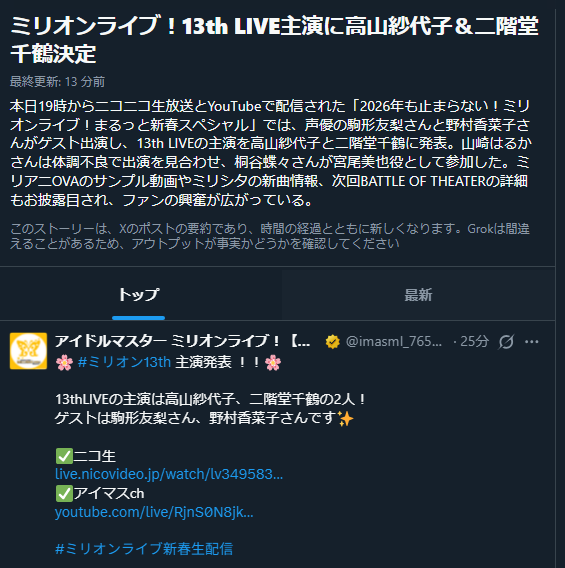Image resolution: width=565 pixels, height=568 pixels.
Task: Switch to the トップ tab
Action: coord(139,295)
